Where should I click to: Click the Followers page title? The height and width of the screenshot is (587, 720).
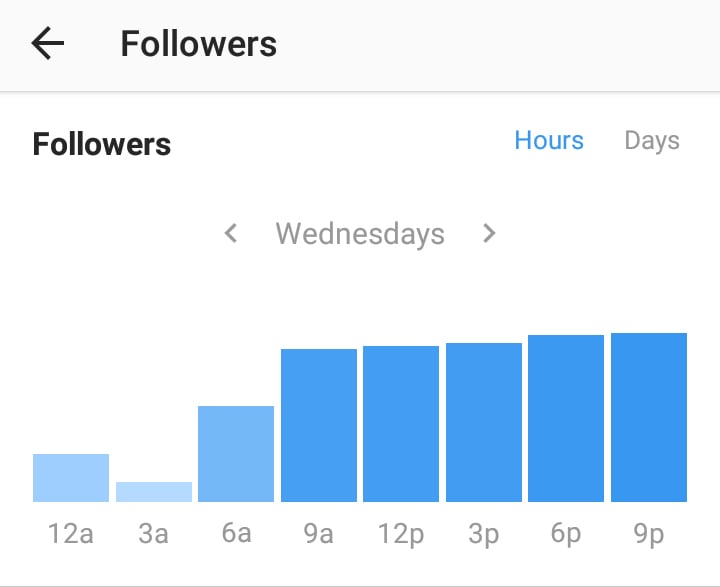(x=199, y=44)
